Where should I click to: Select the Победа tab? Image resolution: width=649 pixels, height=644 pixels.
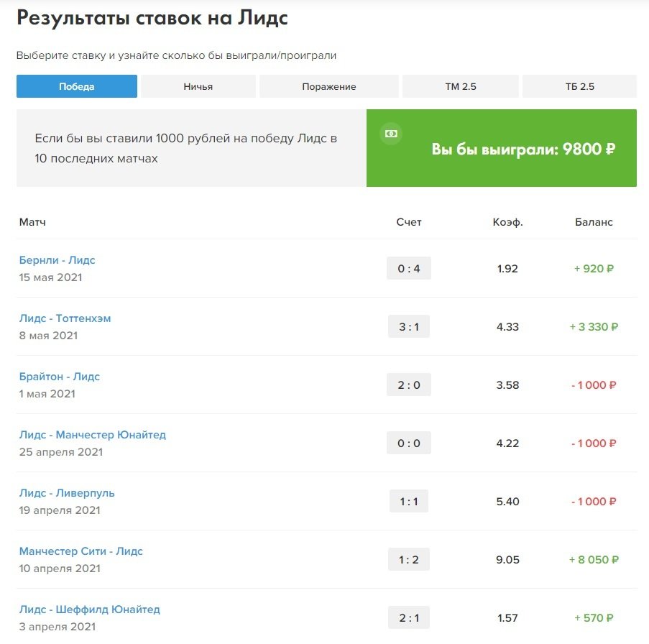(77, 86)
